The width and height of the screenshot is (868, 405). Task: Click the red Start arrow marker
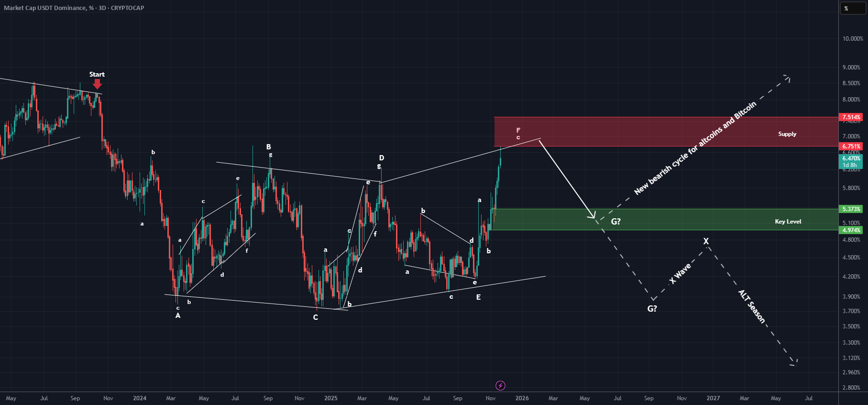coord(97,84)
